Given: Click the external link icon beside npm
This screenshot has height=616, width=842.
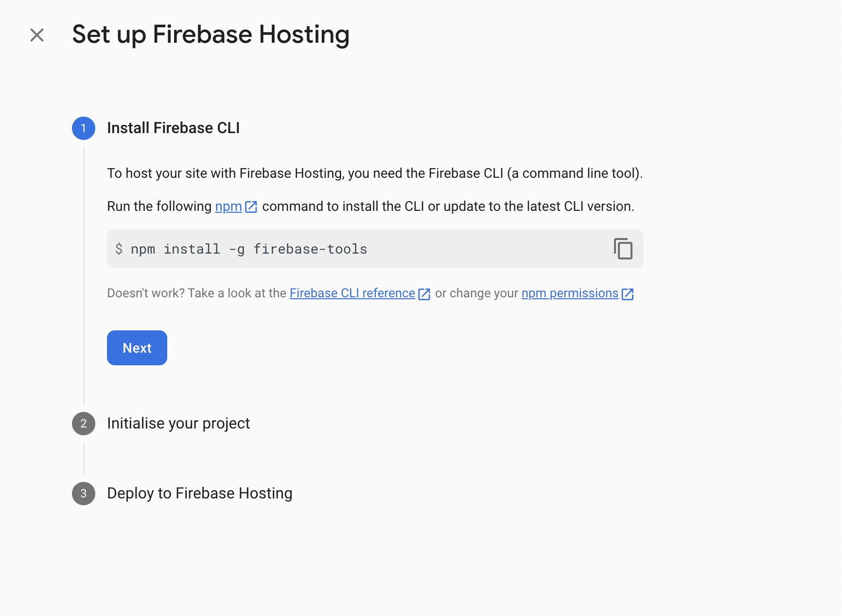Looking at the screenshot, I should tap(251, 206).
